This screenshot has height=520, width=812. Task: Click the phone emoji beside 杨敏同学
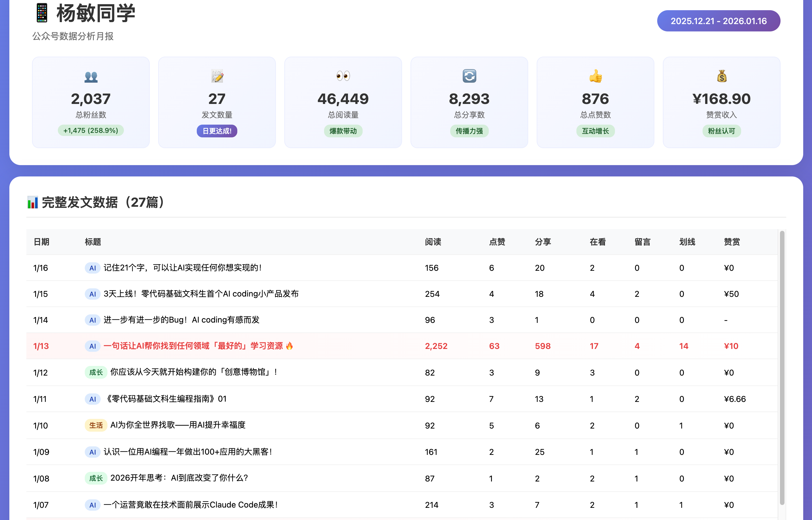click(x=42, y=13)
